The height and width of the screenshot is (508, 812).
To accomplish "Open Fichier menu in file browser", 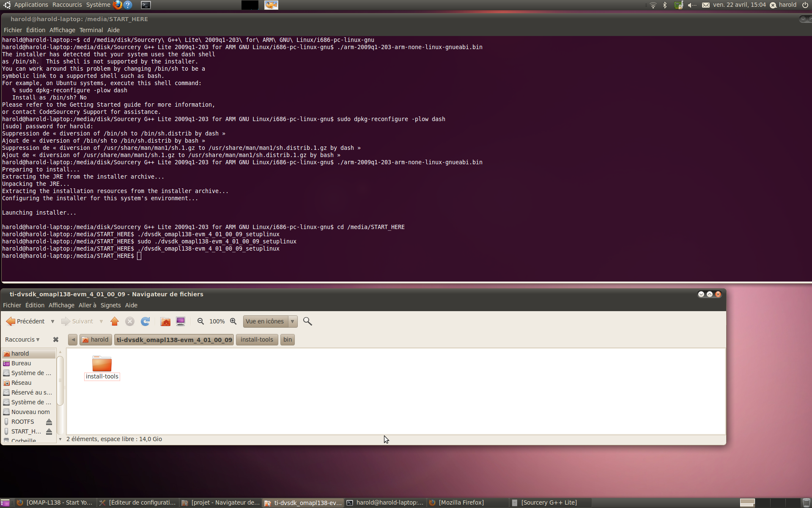I will (x=12, y=305).
